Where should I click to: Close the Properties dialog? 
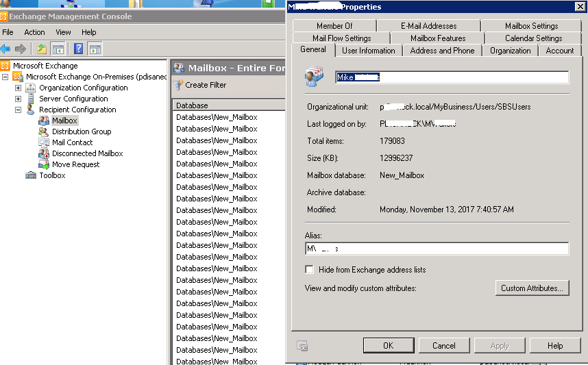click(579, 7)
